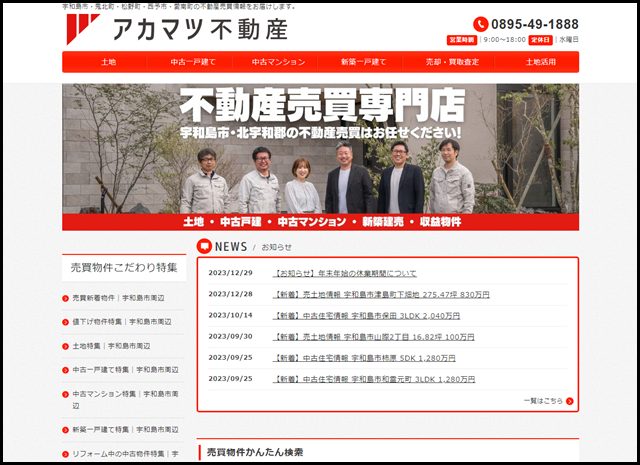This screenshot has width=640, height=465.
Task: Click the 9:00～18:00 business hours text
Action: click(x=504, y=40)
